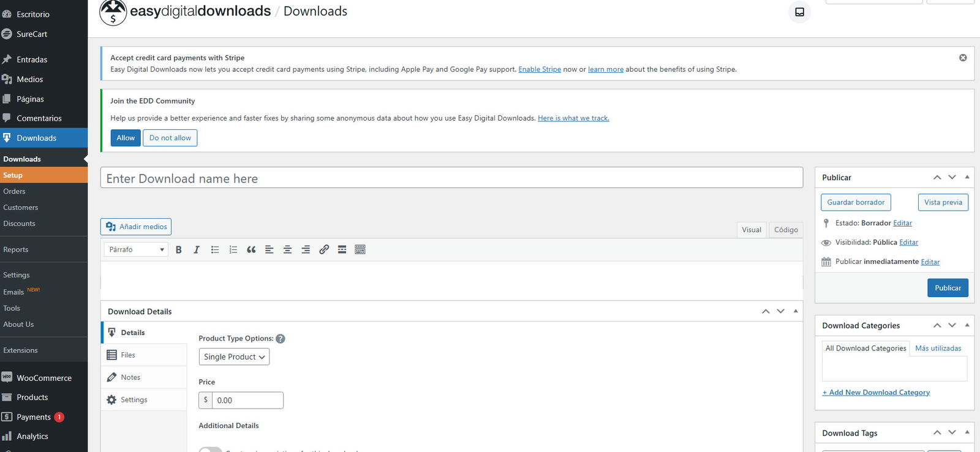Open Here is what we track link
Viewport: 980px width, 452px height.
[x=573, y=118]
